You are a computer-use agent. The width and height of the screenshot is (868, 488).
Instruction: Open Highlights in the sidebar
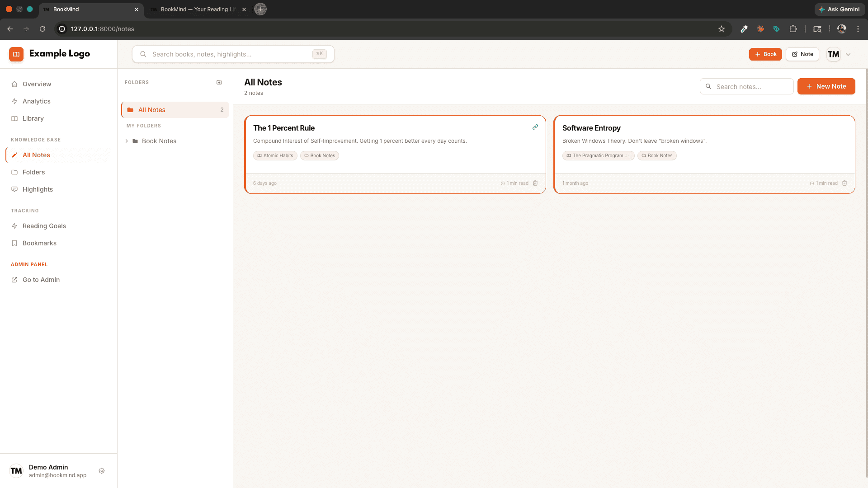tap(59, 189)
